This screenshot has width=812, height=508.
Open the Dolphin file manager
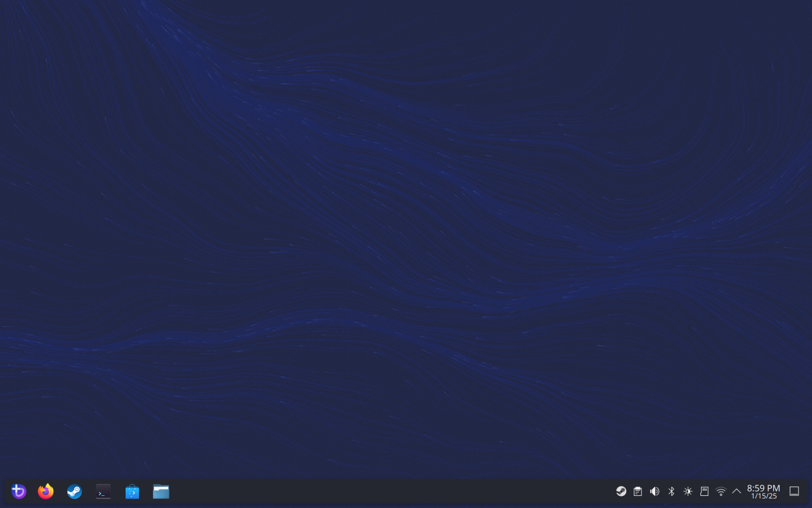coord(161,491)
